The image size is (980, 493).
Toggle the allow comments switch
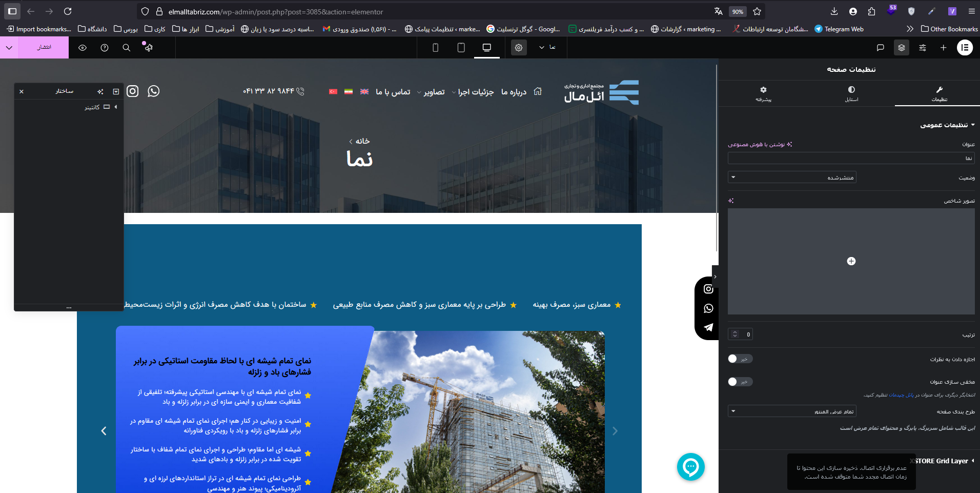[x=740, y=359]
